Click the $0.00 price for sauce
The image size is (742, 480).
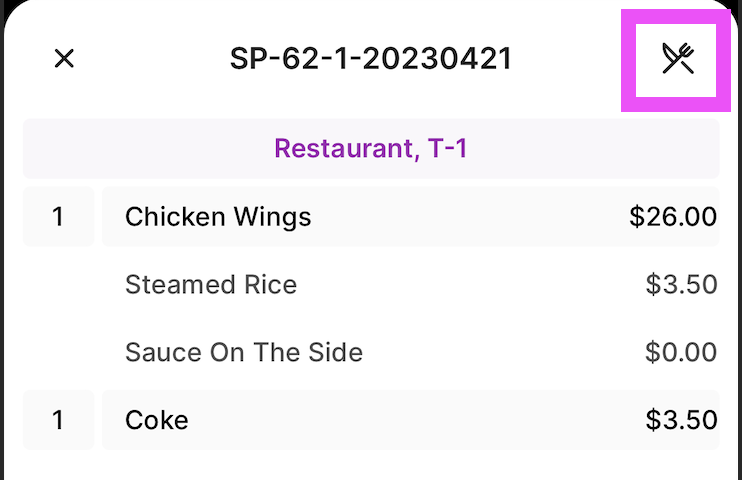681,352
